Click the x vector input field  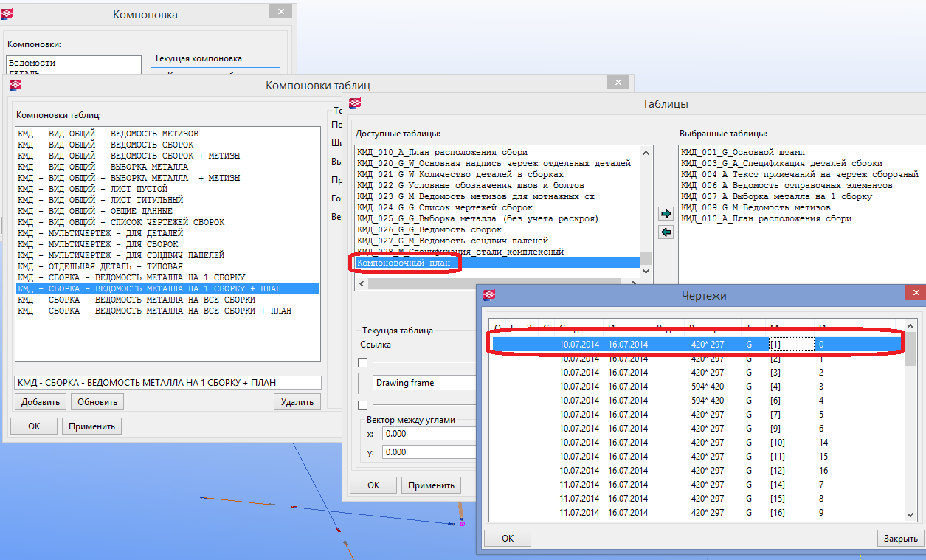coord(428,434)
